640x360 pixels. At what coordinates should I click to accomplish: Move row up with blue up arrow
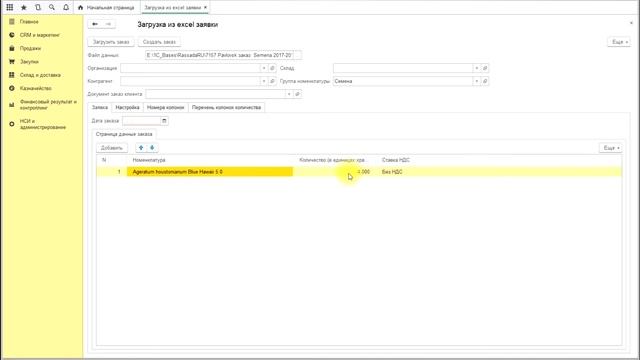click(x=141, y=148)
